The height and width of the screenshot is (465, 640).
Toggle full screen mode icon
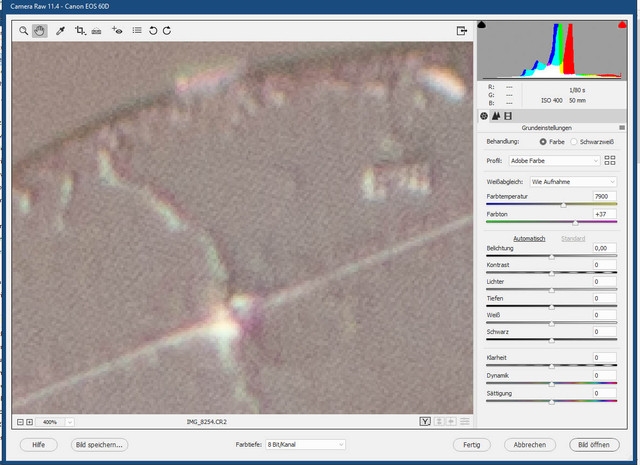[462, 31]
